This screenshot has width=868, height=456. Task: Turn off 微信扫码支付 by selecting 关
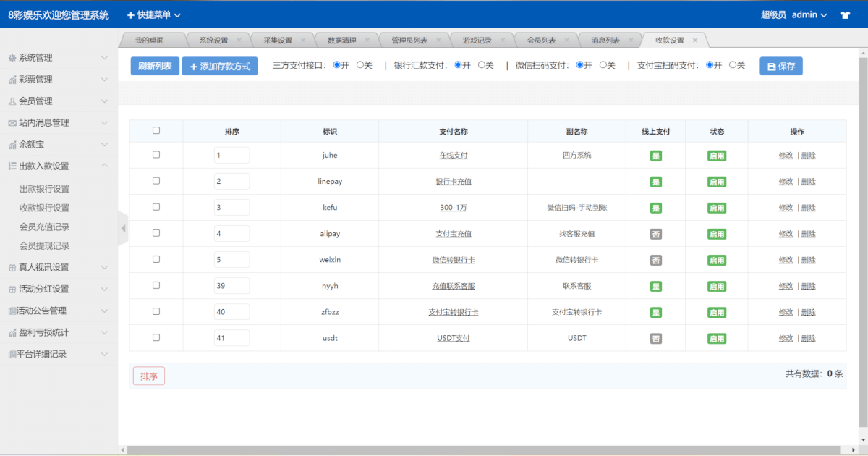tap(603, 65)
